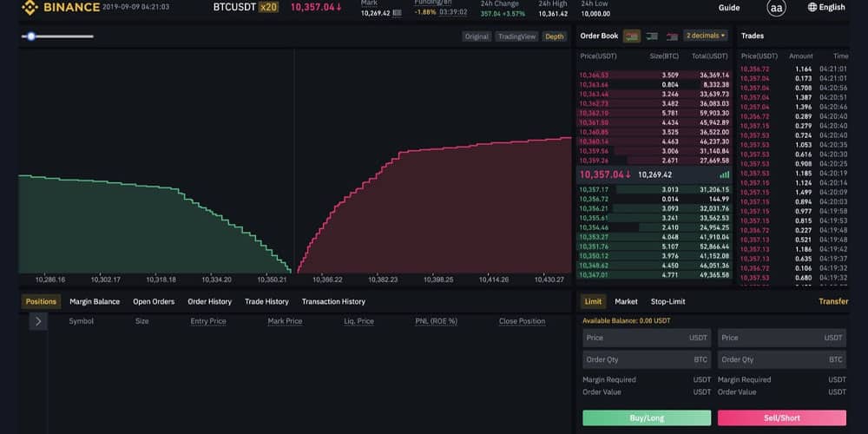Select the Market order type tab
Viewport: 868px width, 434px height.
tap(626, 302)
